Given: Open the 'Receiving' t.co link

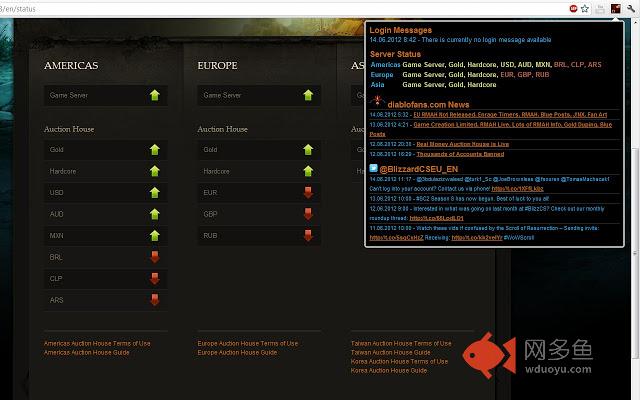Looking at the screenshot, I should [x=477, y=238].
